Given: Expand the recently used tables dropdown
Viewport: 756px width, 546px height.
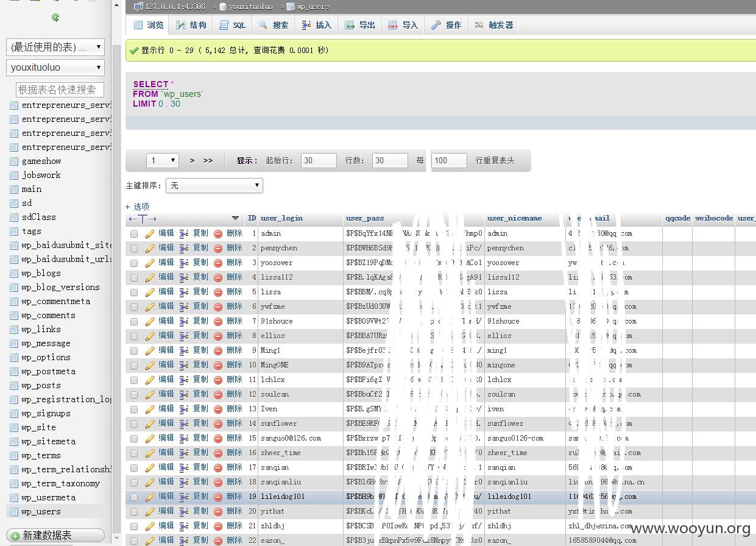Looking at the screenshot, I should point(55,47).
